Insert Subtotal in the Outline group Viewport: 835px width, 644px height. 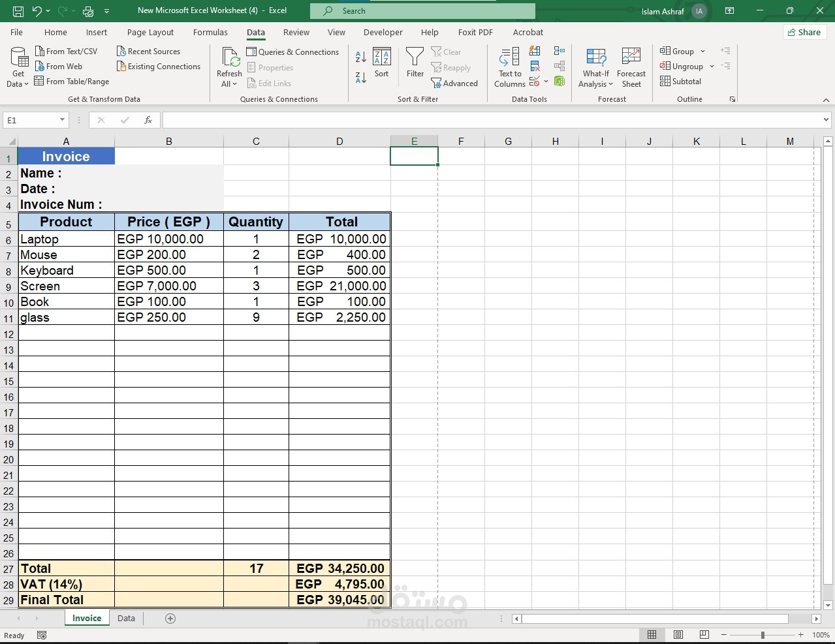point(681,81)
